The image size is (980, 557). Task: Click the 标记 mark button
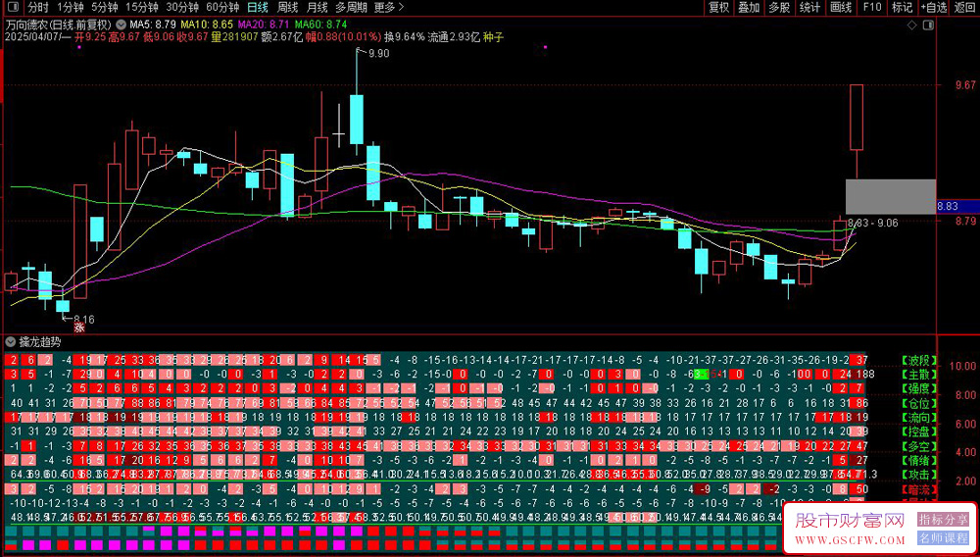(x=902, y=8)
